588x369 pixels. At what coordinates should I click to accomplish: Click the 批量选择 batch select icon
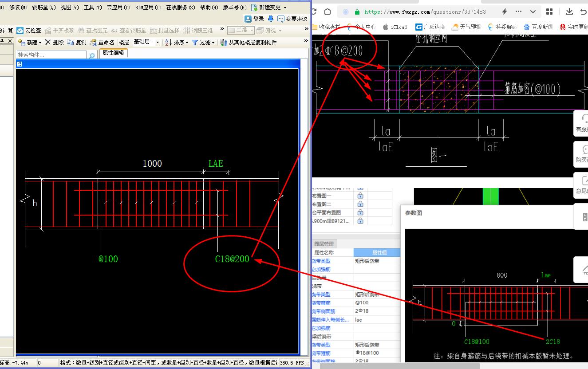tap(154, 31)
